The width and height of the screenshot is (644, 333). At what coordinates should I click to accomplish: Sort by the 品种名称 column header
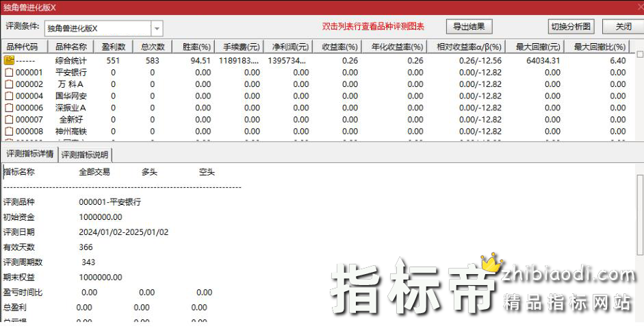coord(70,47)
